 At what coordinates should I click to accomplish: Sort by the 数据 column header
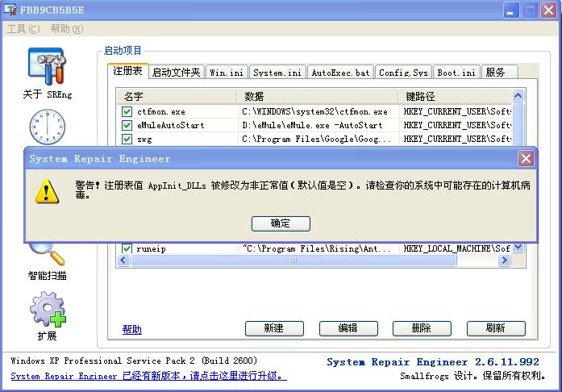coord(318,96)
